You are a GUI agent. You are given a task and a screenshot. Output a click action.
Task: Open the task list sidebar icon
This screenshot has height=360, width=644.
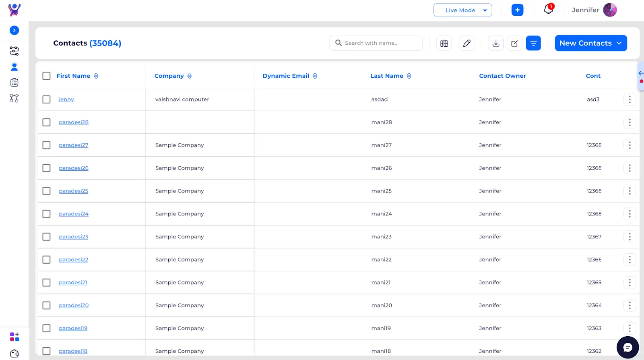click(14, 83)
